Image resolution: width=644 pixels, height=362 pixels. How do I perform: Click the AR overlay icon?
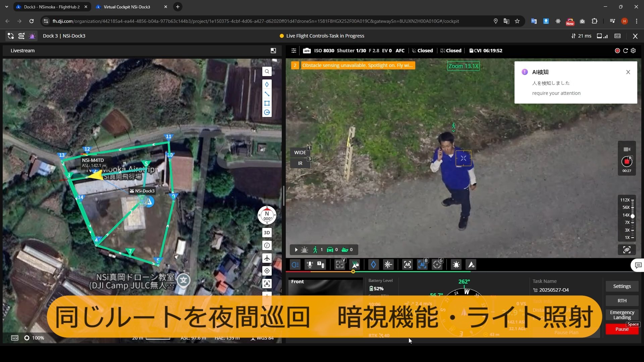click(407, 265)
